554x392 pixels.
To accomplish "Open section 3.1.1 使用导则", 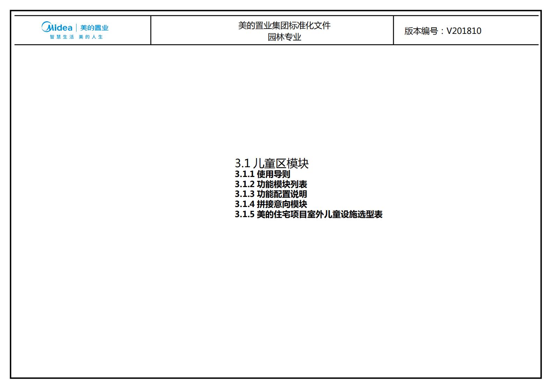I will [262, 174].
